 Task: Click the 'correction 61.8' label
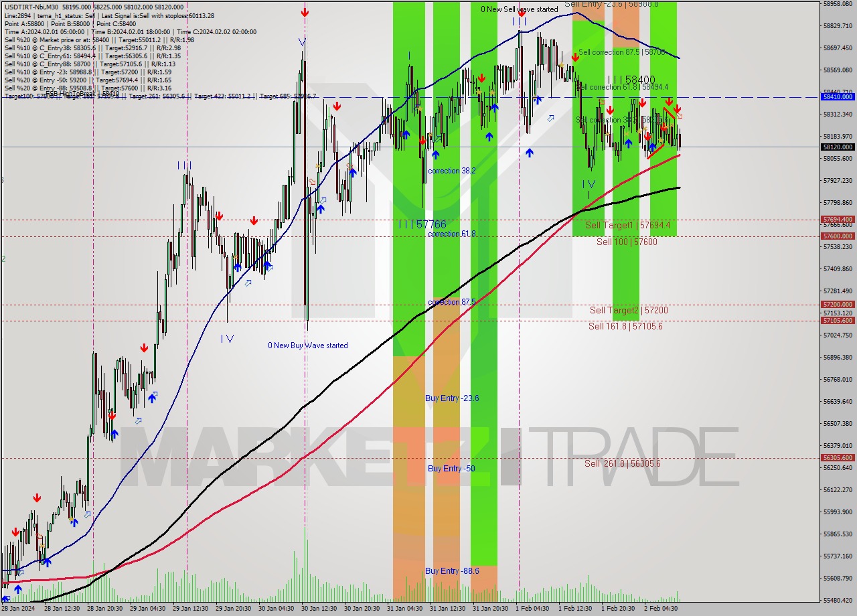click(x=452, y=234)
